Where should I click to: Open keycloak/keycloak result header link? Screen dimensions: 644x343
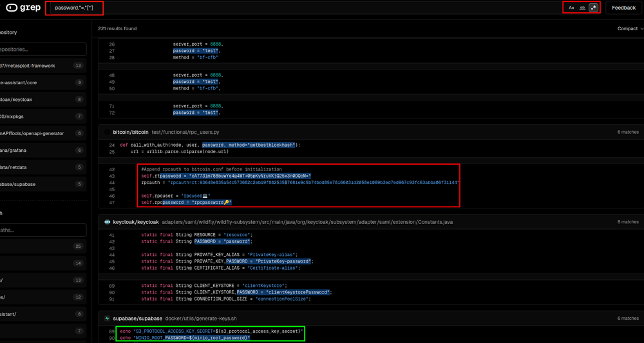click(x=135, y=222)
